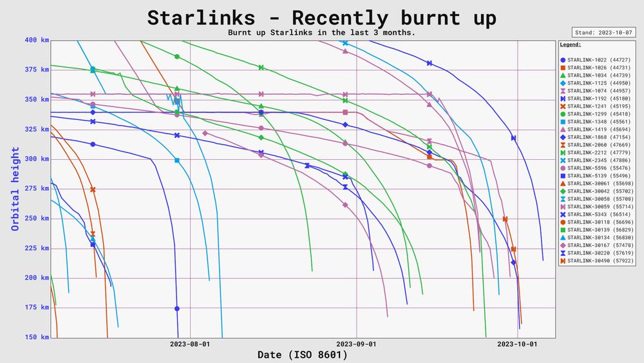Click the 2023-10-01 date tick label
The height and width of the screenshot is (363, 644).
(x=517, y=344)
